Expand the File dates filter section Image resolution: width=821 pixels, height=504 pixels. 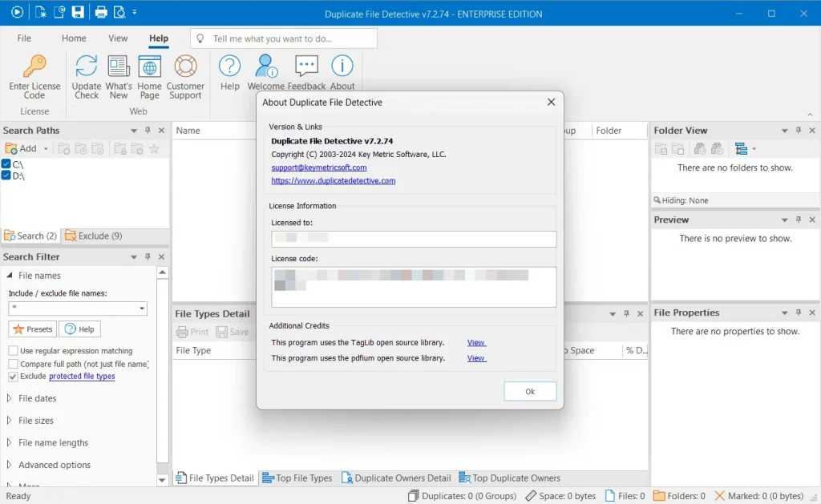click(37, 398)
